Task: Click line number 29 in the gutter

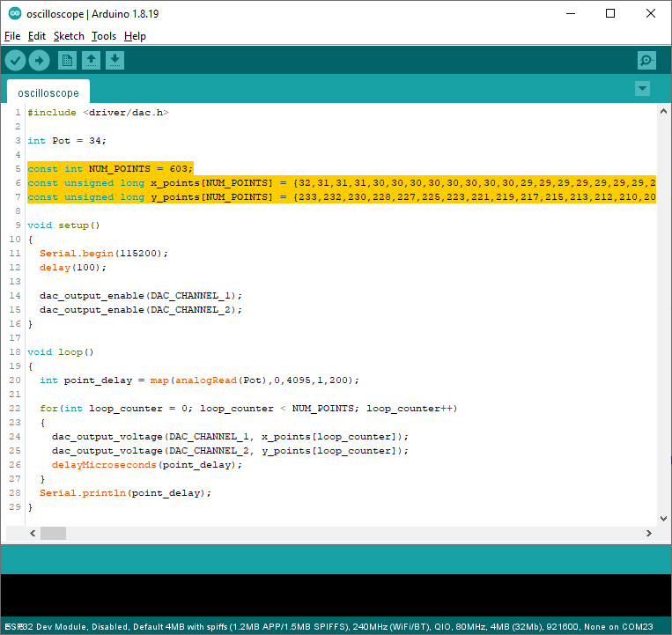Action: tap(15, 507)
